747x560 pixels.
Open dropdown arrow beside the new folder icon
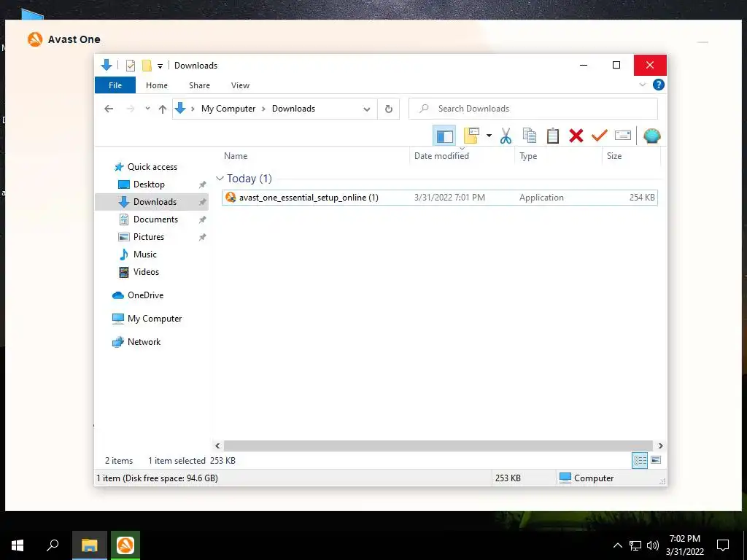tap(489, 136)
